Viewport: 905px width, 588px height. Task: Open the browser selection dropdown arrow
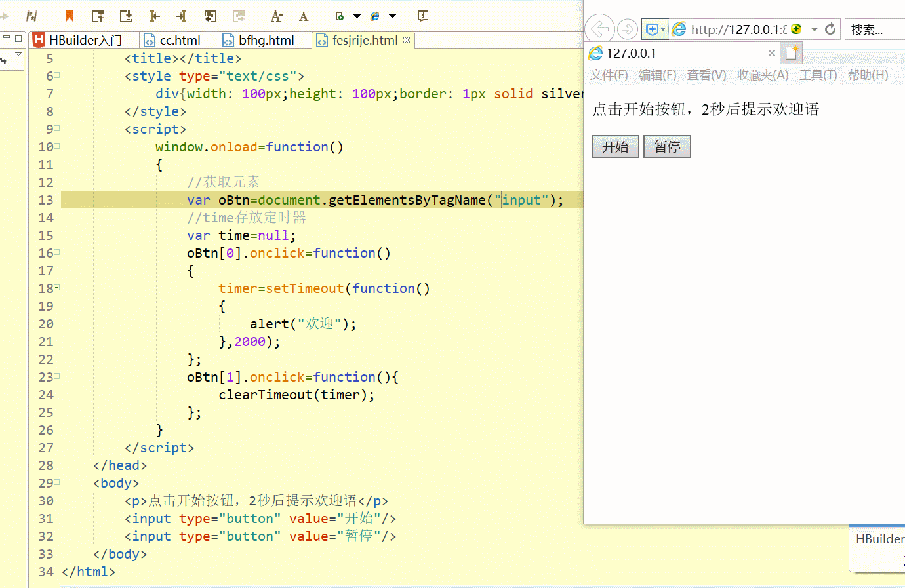click(393, 16)
